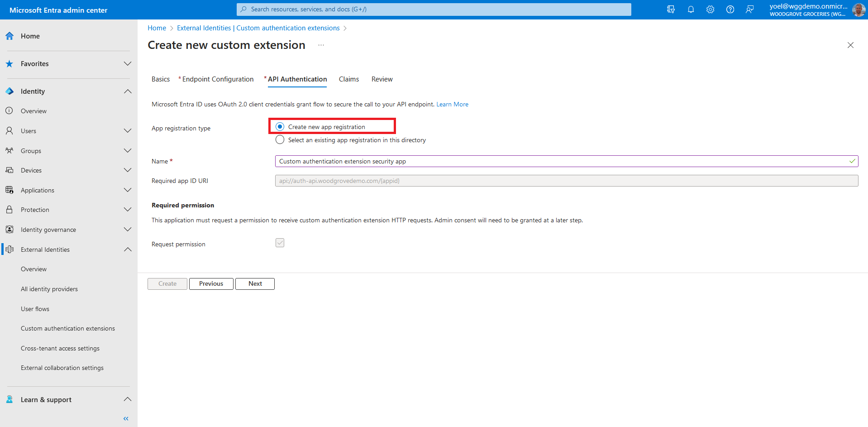Open the Learn More link
The width and height of the screenshot is (868, 427).
pos(452,104)
